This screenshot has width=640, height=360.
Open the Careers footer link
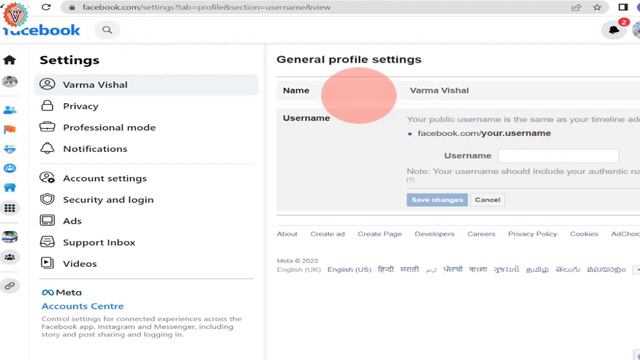pos(481,234)
